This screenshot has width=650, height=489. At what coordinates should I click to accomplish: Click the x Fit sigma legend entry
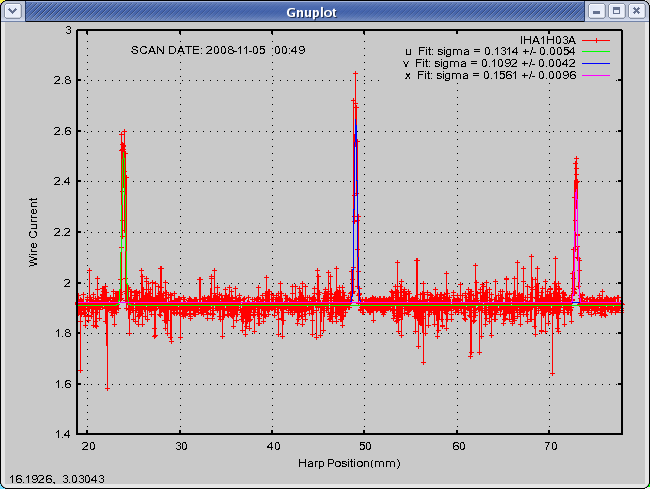tap(490, 75)
